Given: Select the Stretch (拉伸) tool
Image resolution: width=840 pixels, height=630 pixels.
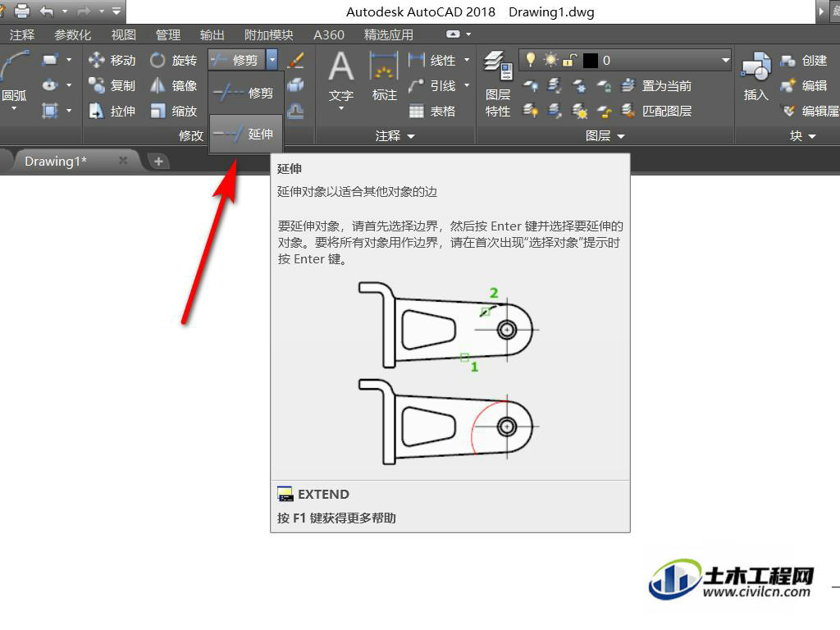Looking at the screenshot, I should 112,111.
